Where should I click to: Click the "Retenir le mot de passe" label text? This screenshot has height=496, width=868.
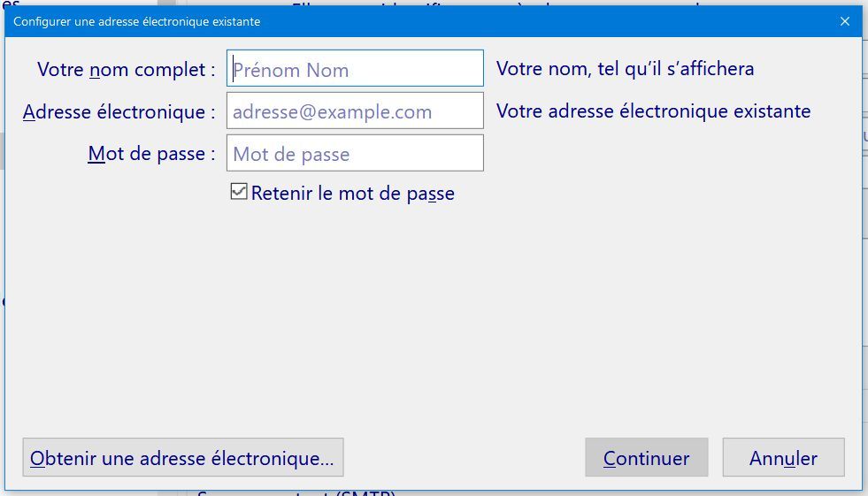pos(352,194)
